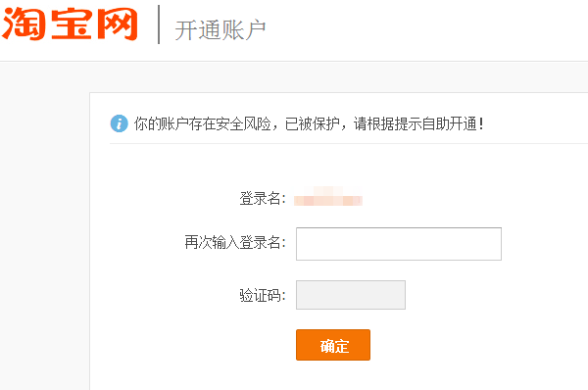Click the 请根据提示自助开通 text
This screenshot has height=390, width=588.
pyautogui.click(x=416, y=123)
